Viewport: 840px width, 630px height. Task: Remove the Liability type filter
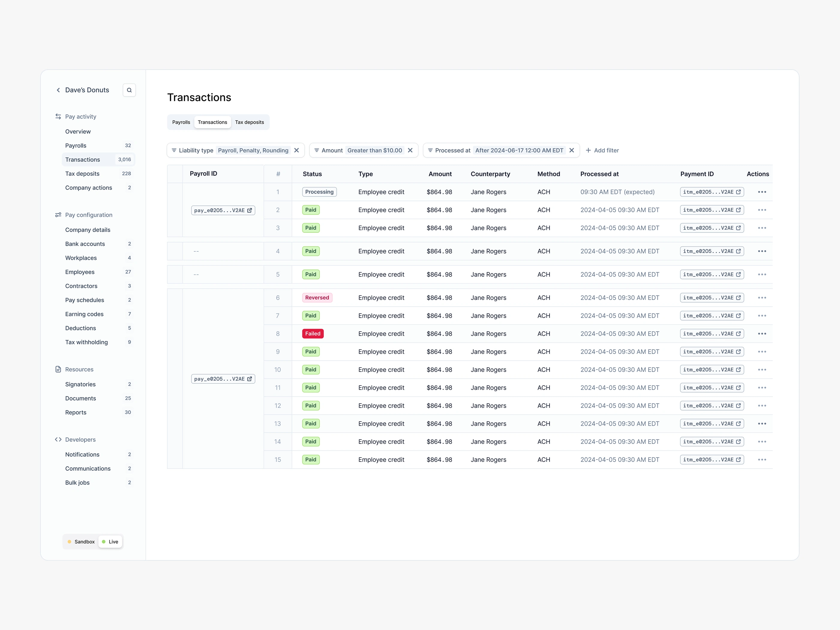pos(297,150)
